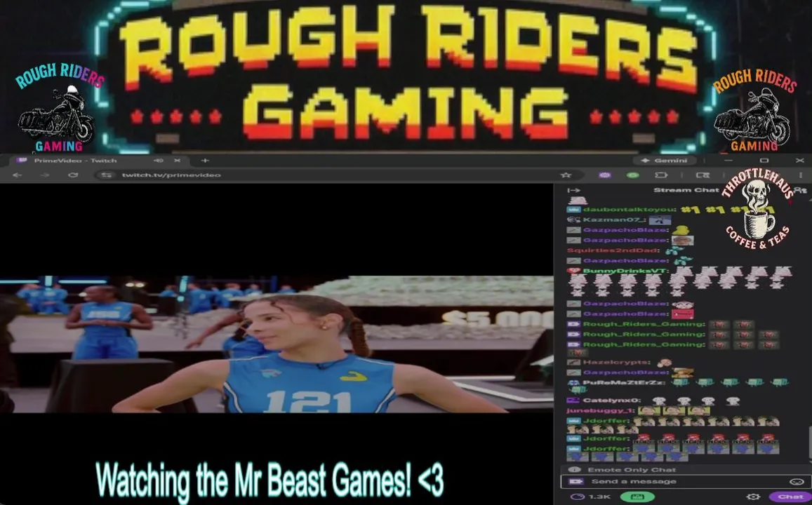
Task: Click Kazman07_'s posted emote image
Action: (x=660, y=220)
